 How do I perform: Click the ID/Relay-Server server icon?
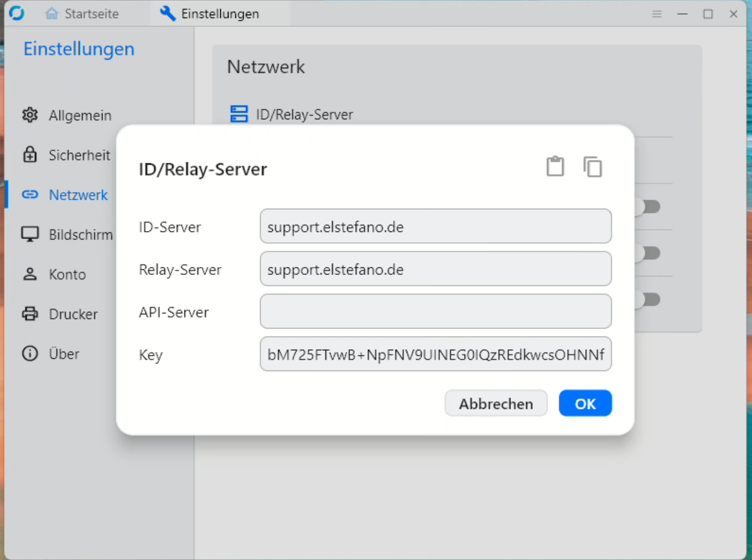239,114
